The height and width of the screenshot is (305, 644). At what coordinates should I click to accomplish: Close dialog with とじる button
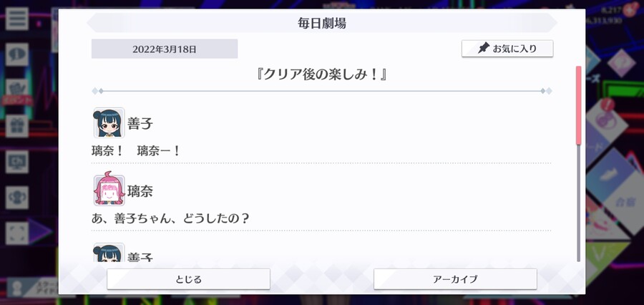188,279
